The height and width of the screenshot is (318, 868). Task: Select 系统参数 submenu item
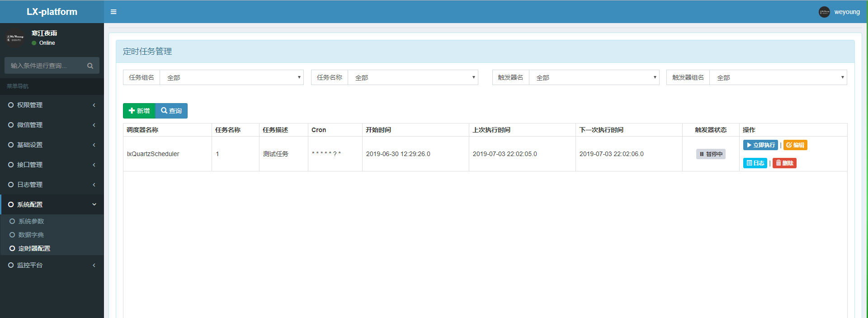point(52,221)
